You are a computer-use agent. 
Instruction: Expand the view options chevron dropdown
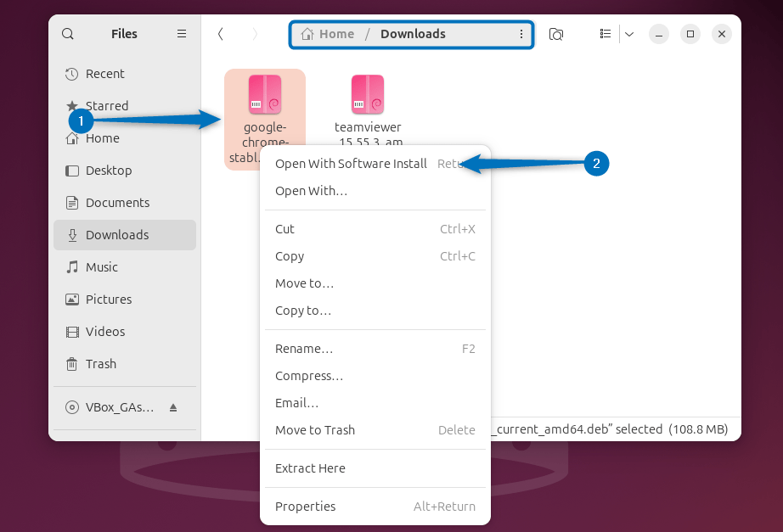(x=628, y=34)
